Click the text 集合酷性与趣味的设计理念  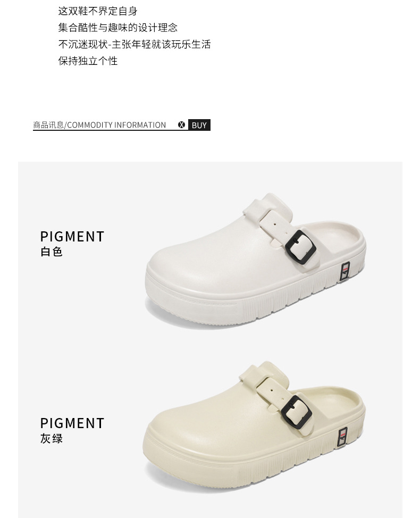tap(118, 28)
